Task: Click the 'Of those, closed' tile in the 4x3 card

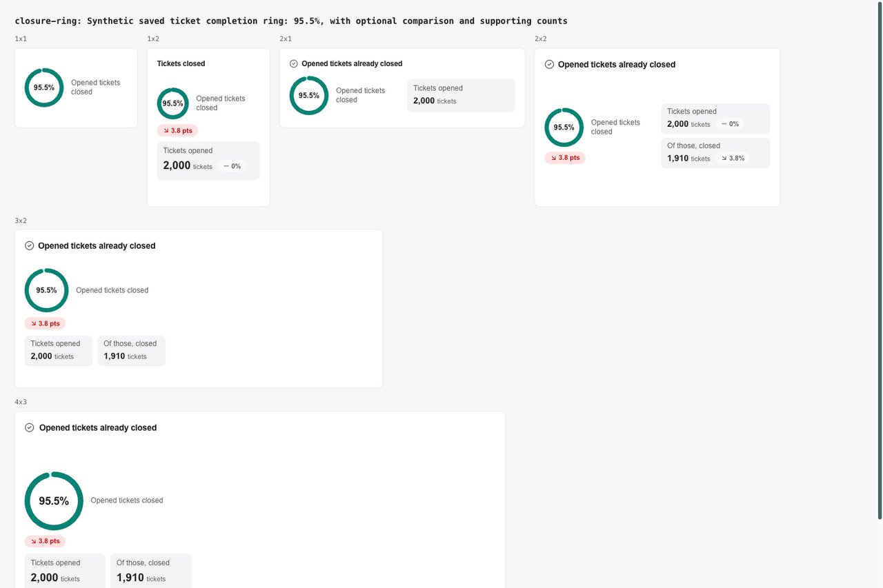Action: [150, 571]
